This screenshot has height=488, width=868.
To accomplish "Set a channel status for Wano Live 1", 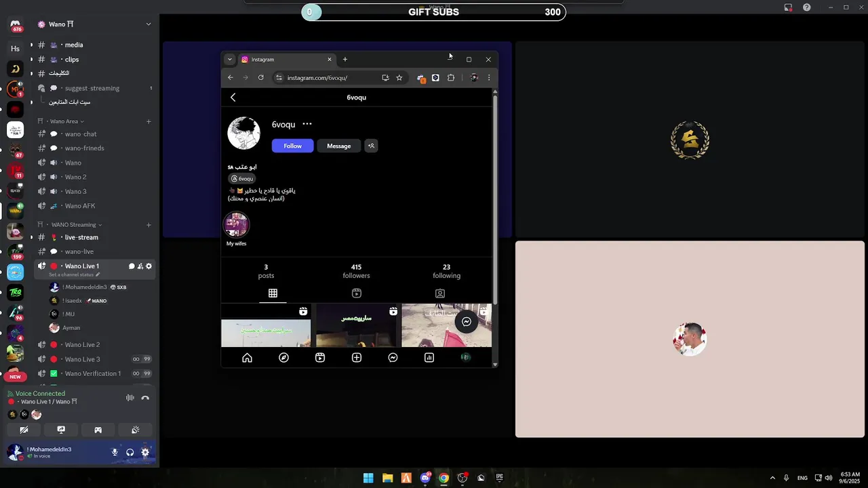I will tap(74, 274).
